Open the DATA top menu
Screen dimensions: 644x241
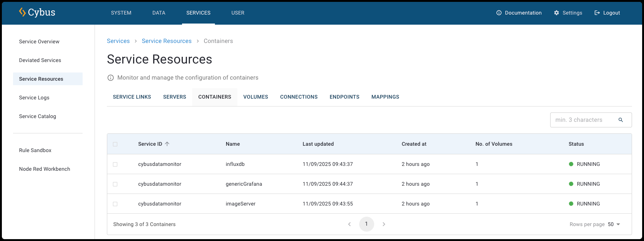(x=159, y=13)
